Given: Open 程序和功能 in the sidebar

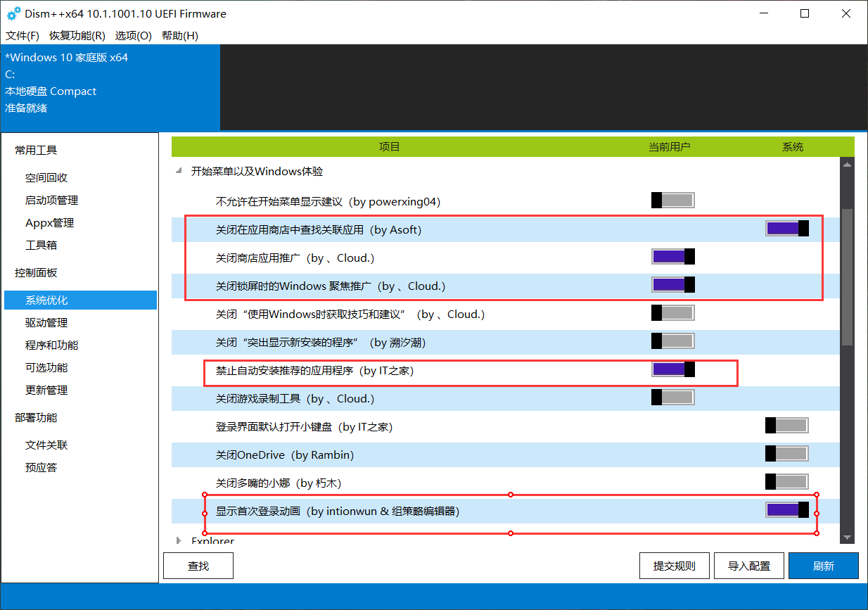Looking at the screenshot, I should click(x=51, y=345).
